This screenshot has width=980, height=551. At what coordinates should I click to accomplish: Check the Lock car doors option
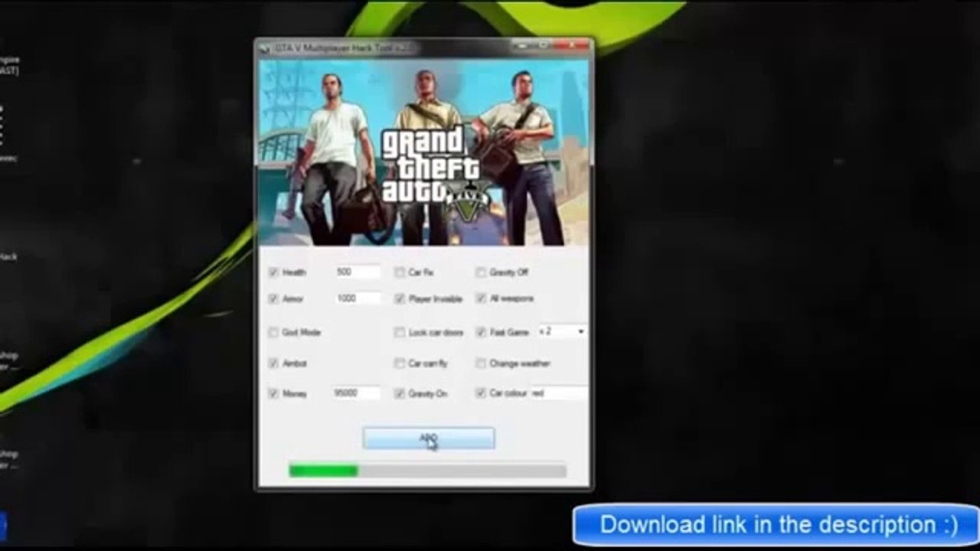point(400,332)
